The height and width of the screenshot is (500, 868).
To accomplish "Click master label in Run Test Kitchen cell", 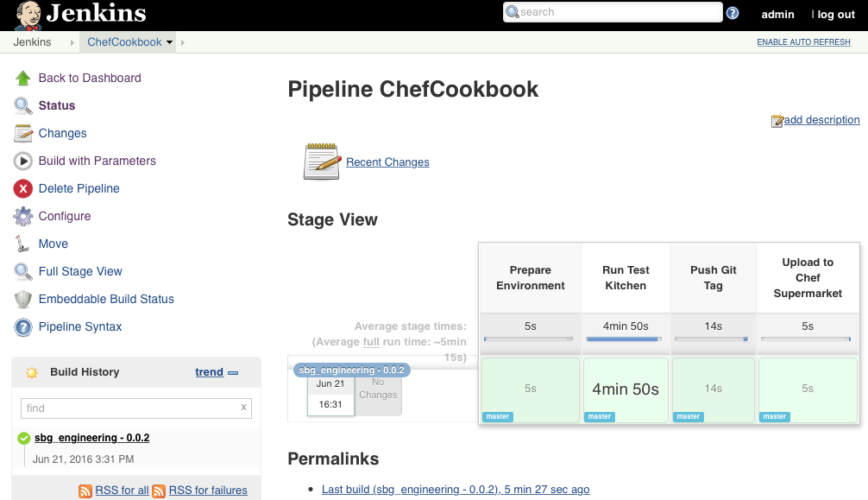I will click(x=599, y=416).
